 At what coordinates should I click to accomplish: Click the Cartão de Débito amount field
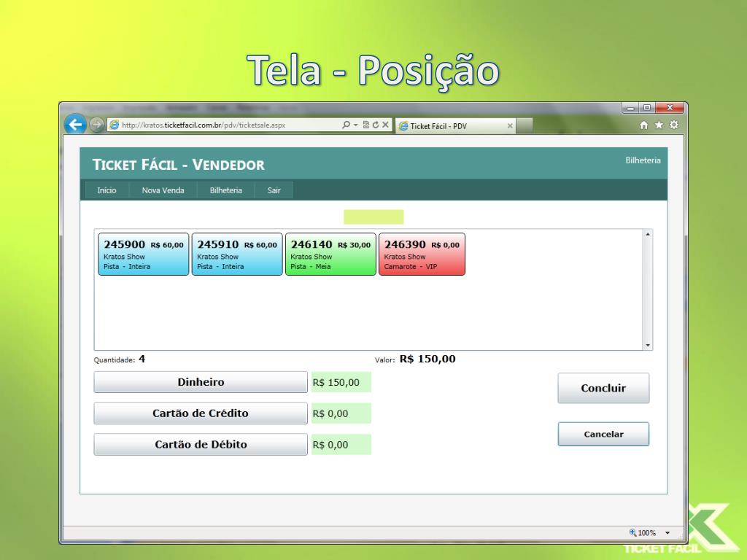pos(341,445)
